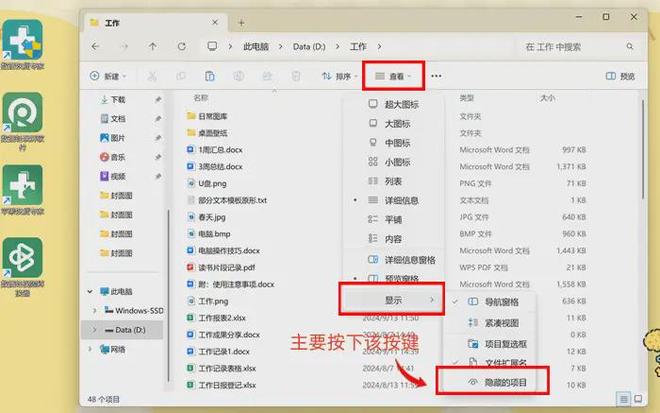Click the cut (scissors) toolbar icon
Viewport: 660px width, 413px height.
152,76
